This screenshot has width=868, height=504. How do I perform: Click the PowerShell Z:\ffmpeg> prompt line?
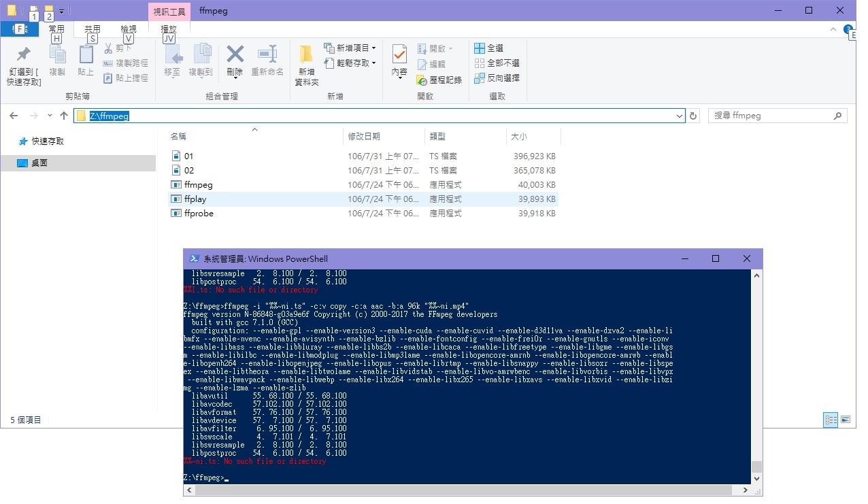[205, 478]
